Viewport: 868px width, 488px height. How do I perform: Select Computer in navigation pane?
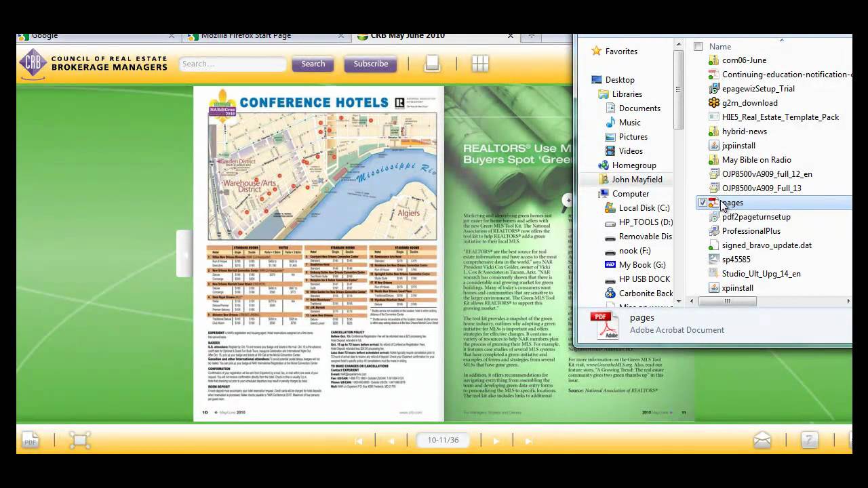(x=623, y=194)
